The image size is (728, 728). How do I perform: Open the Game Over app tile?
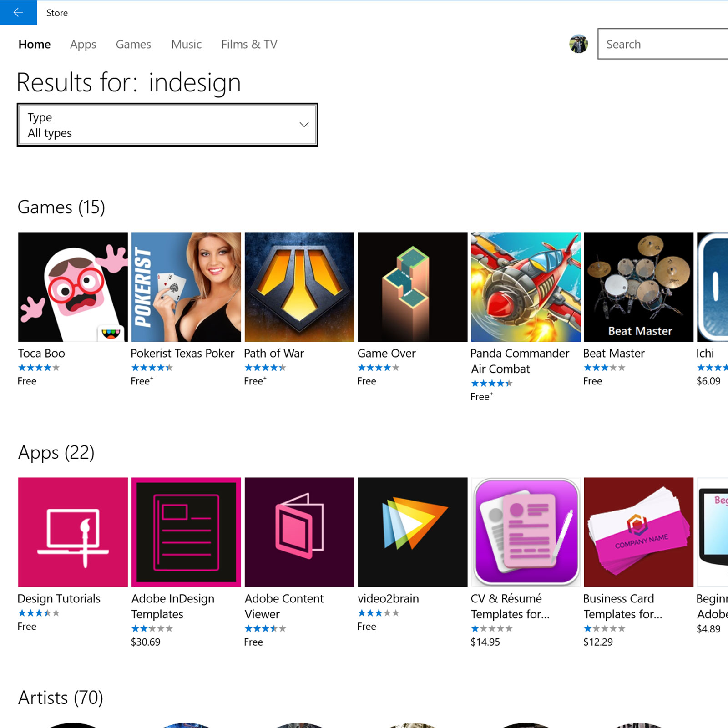tap(412, 287)
